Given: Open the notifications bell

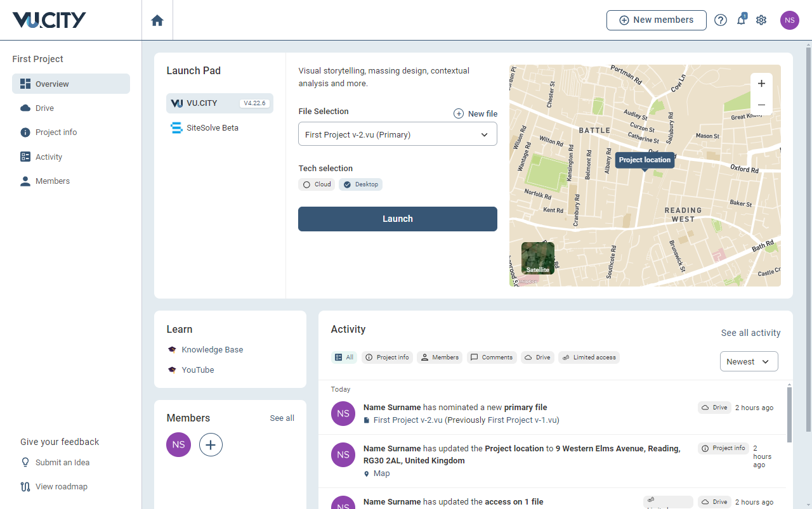Looking at the screenshot, I should tap(741, 20).
